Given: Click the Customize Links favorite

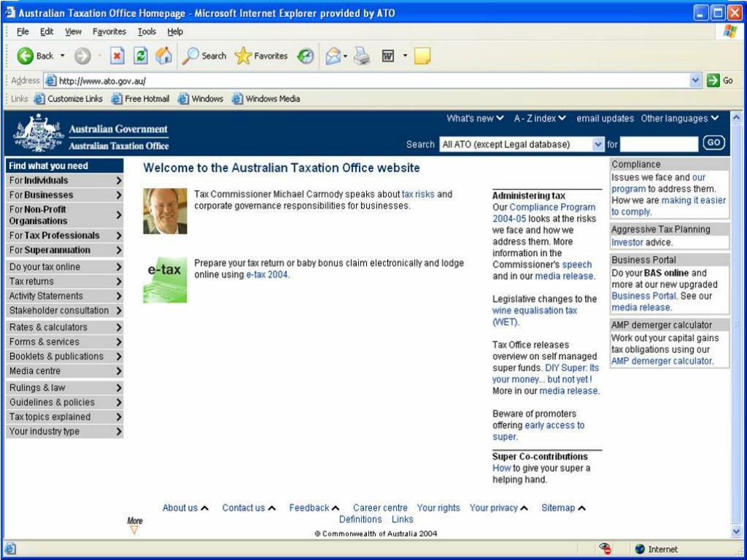Looking at the screenshot, I should [69, 98].
